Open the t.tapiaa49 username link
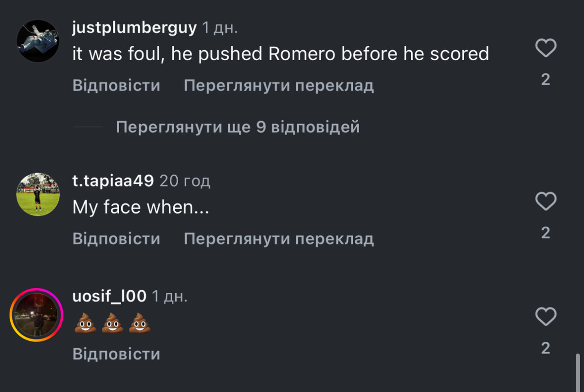The image size is (584, 392). pos(113,181)
